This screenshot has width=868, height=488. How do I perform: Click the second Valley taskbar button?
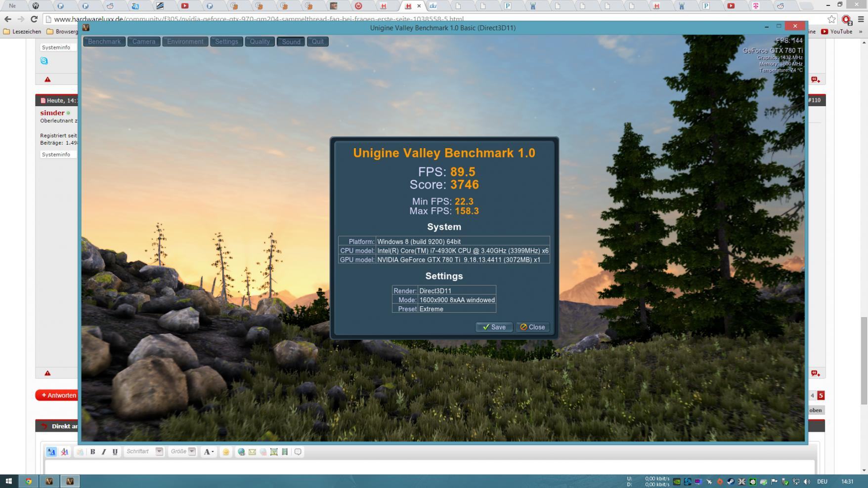coord(70,481)
